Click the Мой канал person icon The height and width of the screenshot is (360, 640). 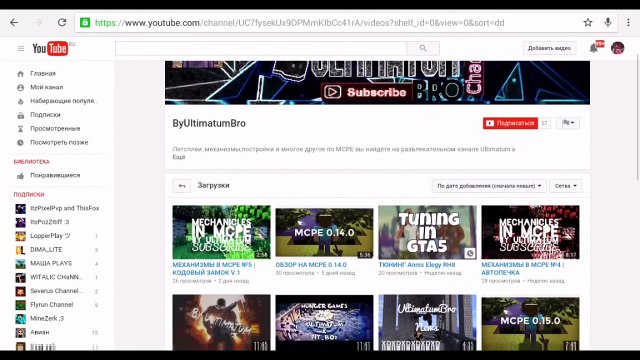[20, 87]
